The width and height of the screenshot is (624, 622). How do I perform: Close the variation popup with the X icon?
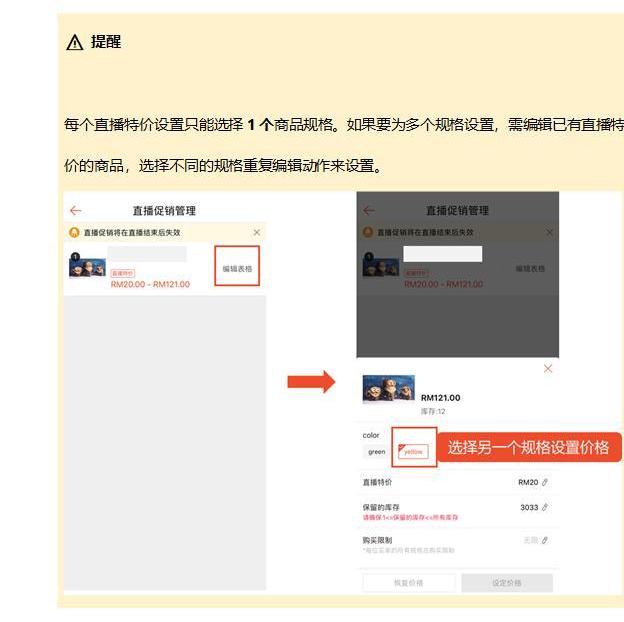point(547,369)
